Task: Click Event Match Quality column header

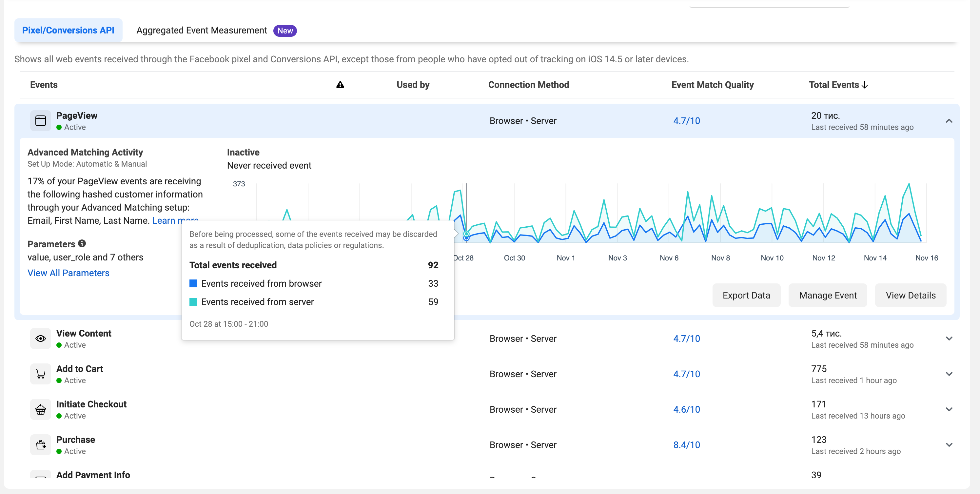Action: coord(713,85)
